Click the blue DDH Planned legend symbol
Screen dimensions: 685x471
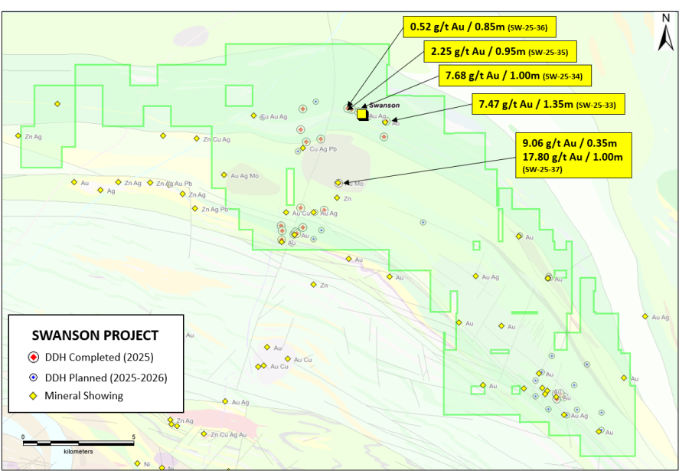[x=33, y=377]
